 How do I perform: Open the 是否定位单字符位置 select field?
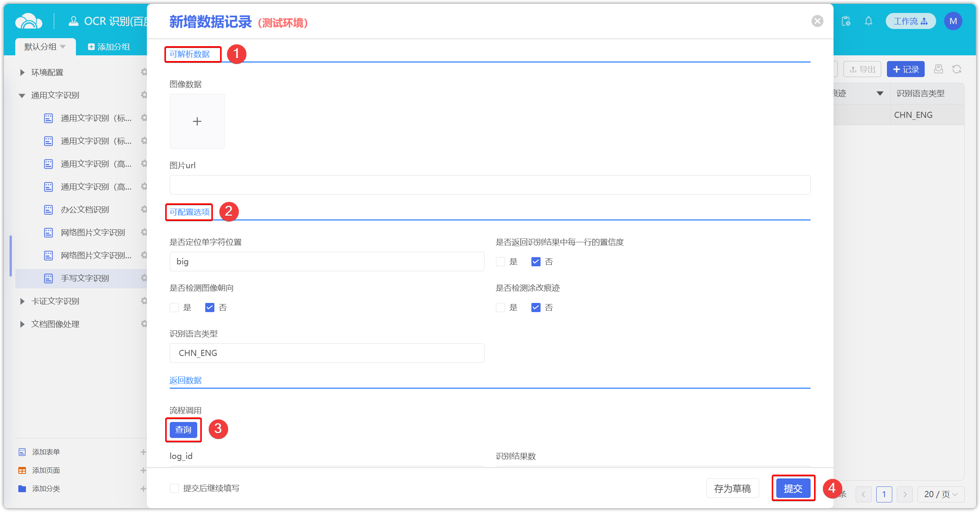pyautogui.click(x=327, y=261)
